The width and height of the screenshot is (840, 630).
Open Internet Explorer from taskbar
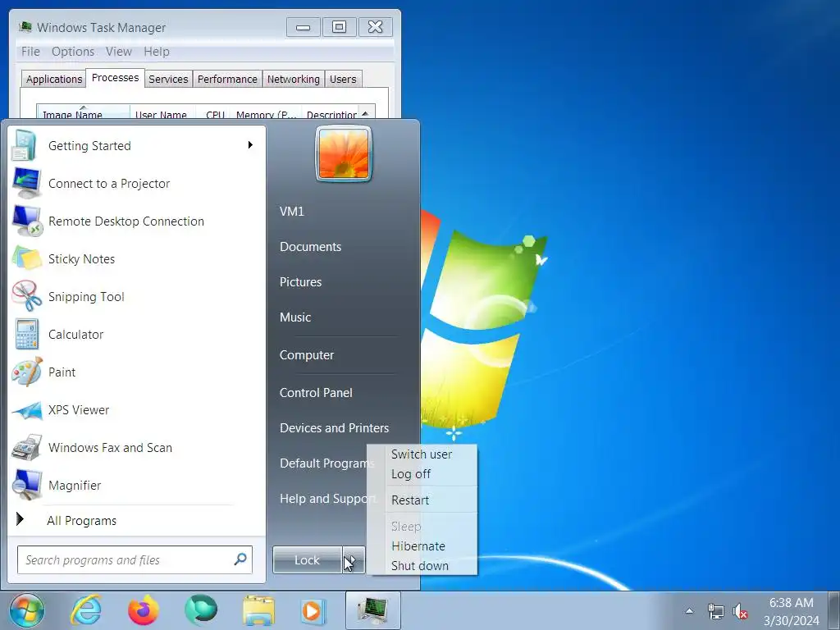pyautogui.click(x=86, y=610)
